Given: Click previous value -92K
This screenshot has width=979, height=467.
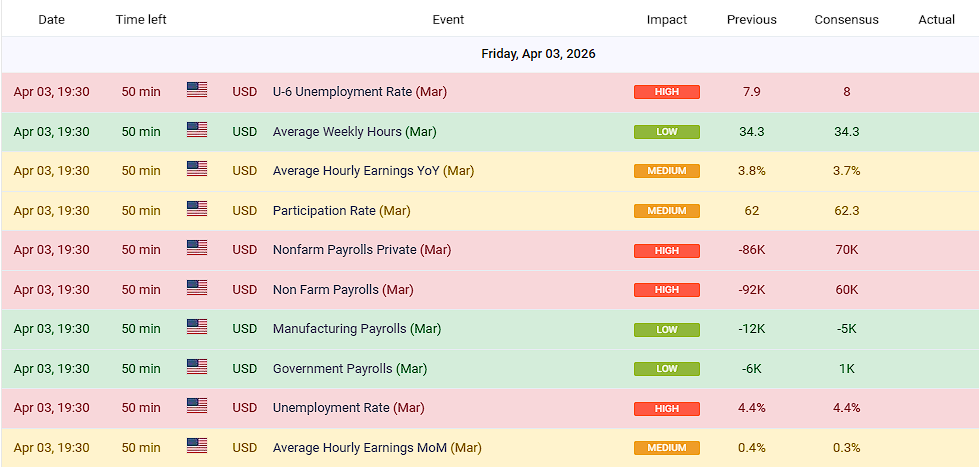Looking at the screenshot, I should (752, 290).
